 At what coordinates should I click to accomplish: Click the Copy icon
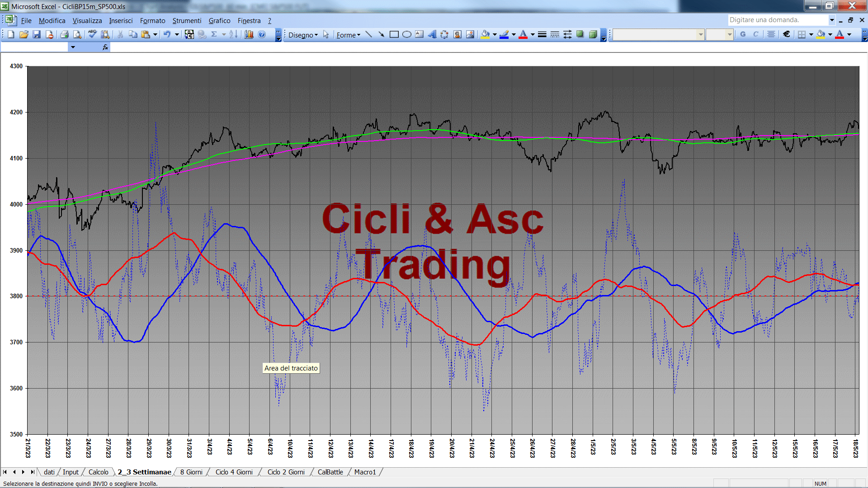tap(133, 34)
